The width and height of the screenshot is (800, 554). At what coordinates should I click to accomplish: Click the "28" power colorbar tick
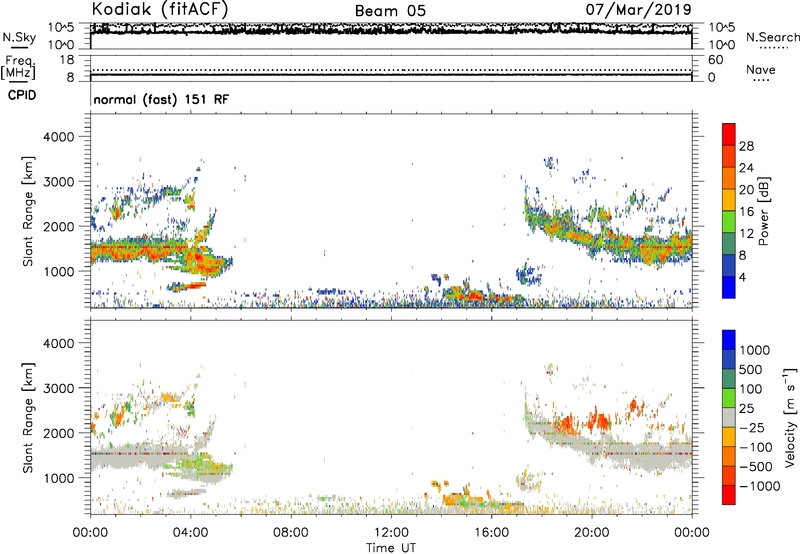click(x=746, y=146)
